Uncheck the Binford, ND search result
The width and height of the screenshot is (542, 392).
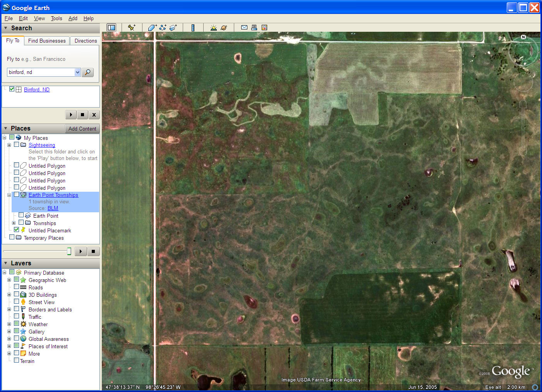coord(12,89)
